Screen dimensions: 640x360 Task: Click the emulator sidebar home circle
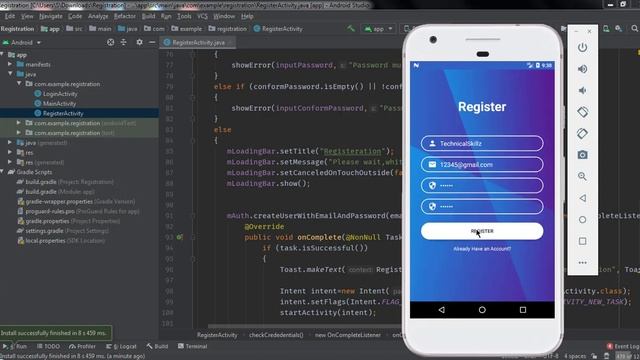[x=582, y=220]
